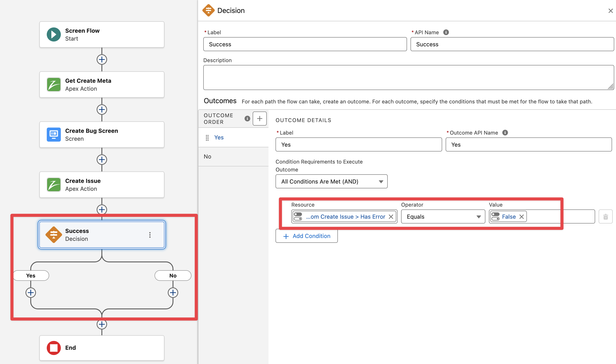
Task: Add element on the Yes branch
Action: 31,293
